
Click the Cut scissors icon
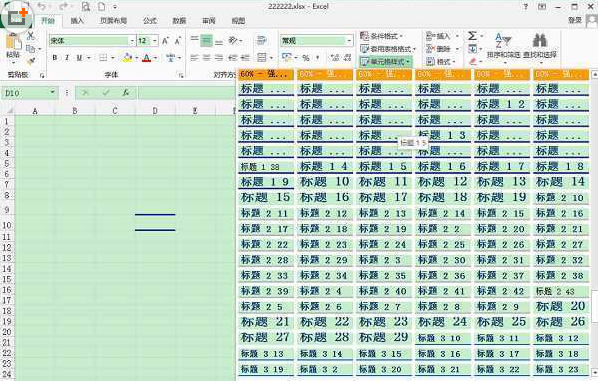[31, 37]
